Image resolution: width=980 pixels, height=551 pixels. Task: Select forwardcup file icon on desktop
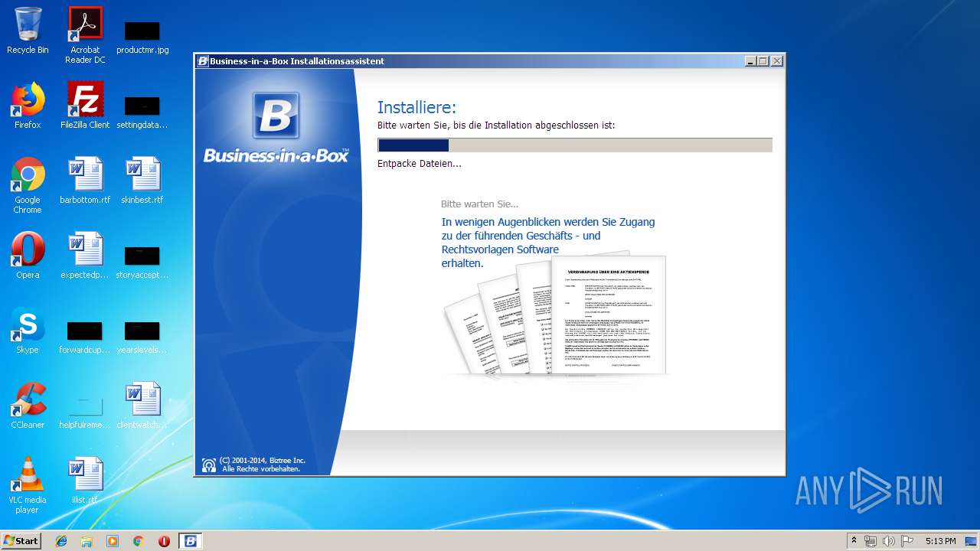point(85,337)
